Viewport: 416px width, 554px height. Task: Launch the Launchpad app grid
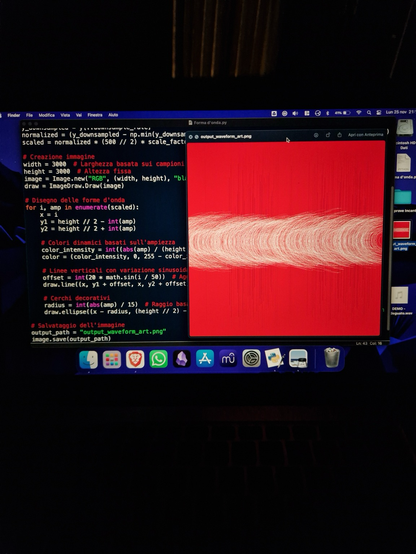[112, 359]
